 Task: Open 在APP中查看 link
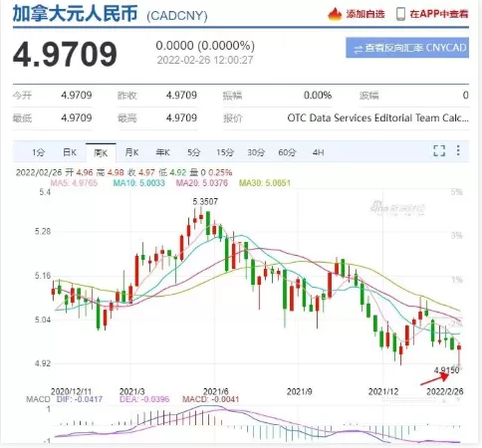coord(438,14)
